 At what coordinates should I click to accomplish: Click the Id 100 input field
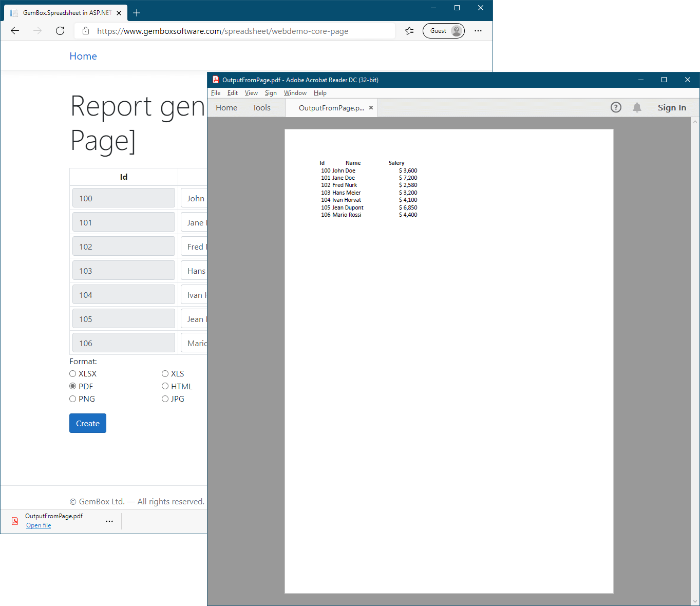[124, 198]
